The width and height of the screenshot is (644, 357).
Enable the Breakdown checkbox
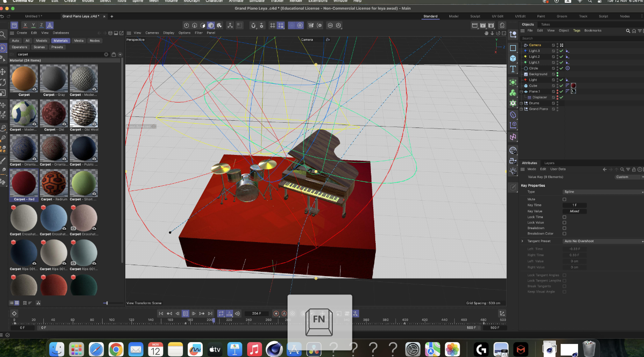pos(565,228)
